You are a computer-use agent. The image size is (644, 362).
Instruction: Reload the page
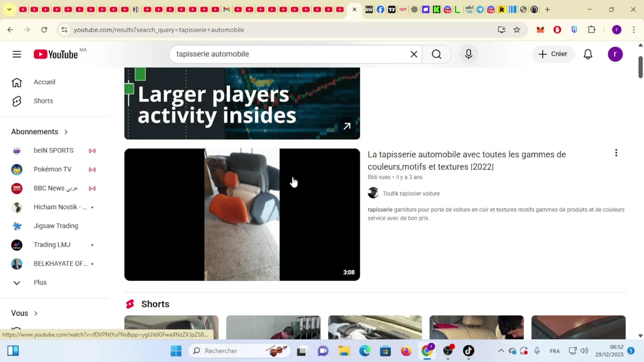(44, 30)
